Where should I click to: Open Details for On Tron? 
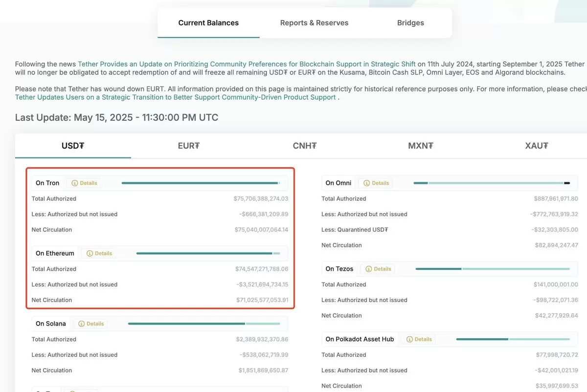[84, 183]
